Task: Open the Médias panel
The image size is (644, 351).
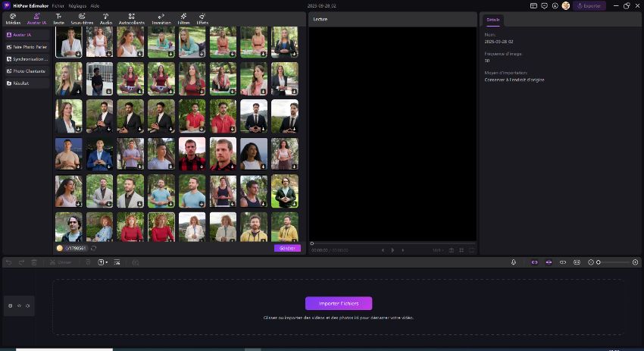Action: point(13,19)
